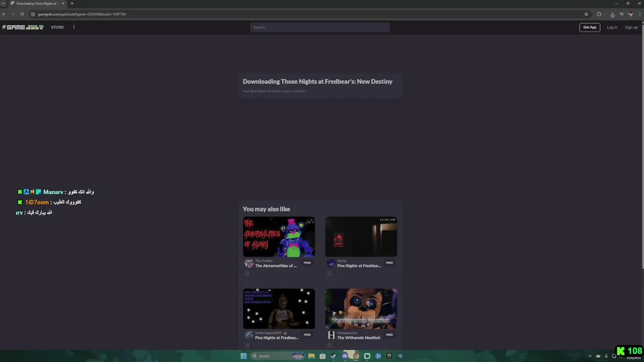
Task: Click the taskbar Search box
Action: coord(278,356)
